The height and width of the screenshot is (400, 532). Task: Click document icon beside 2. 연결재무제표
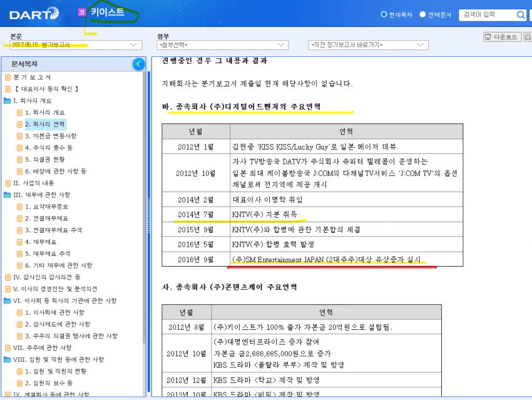tap(19, 218)
